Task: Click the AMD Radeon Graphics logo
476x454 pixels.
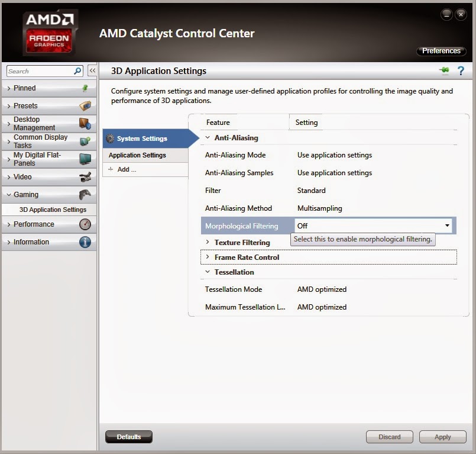Action: click(50, 33)
